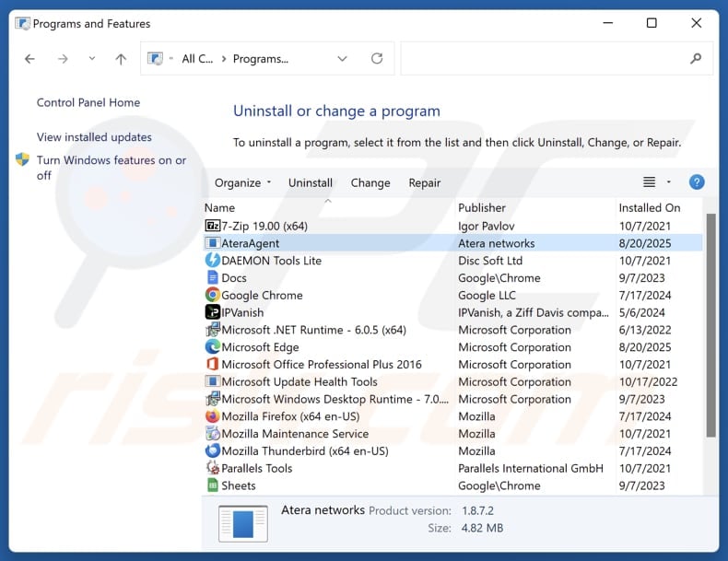This screenshot has width=728, height=561.
Task: Select the Sheets entry
Action: pyautogui.click(x=452, y=485)
